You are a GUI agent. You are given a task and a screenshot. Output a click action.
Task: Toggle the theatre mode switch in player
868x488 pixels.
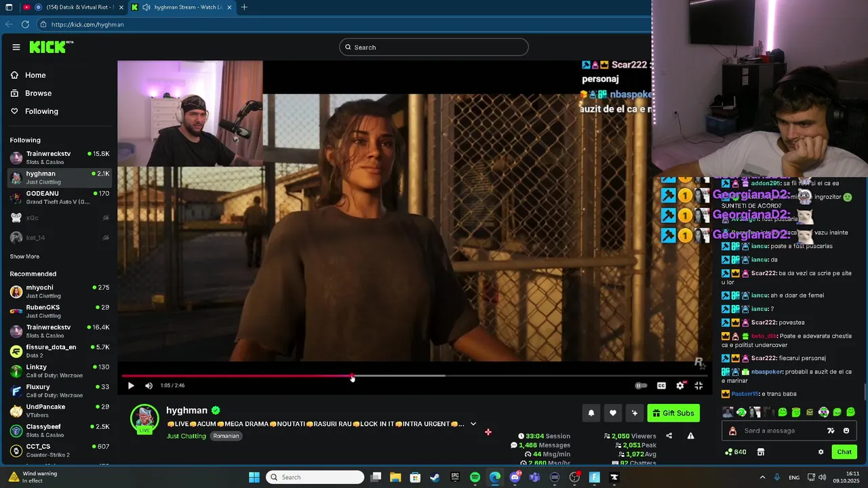pos(641,386)
